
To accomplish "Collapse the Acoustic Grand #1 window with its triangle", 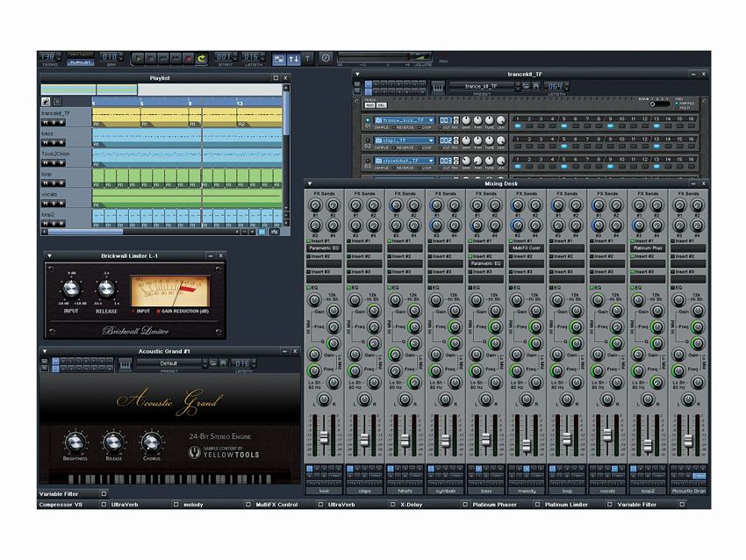I will click(45, 351).
